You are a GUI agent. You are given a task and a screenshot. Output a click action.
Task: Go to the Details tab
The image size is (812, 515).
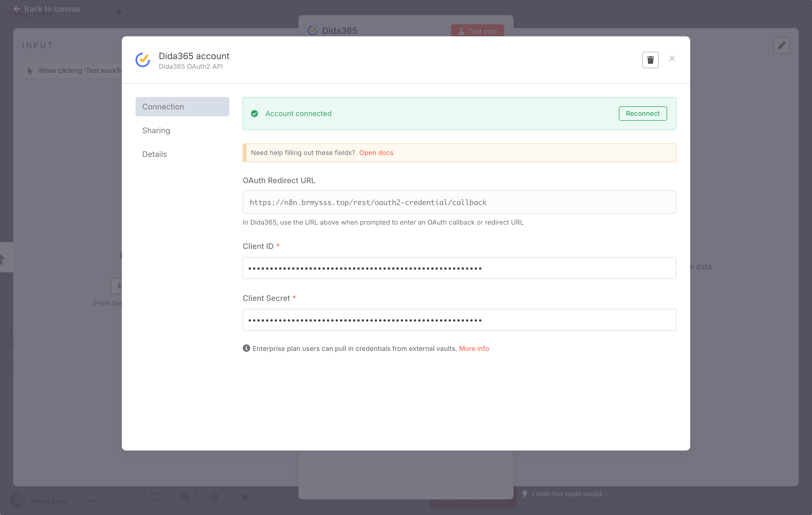(x=155, y=154)
